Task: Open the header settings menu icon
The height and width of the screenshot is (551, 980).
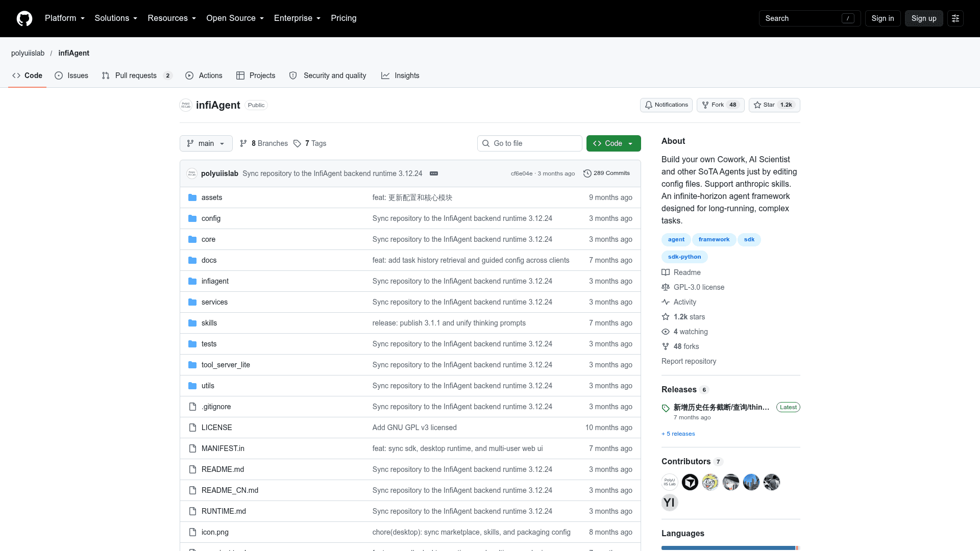Action: point(955,18)
